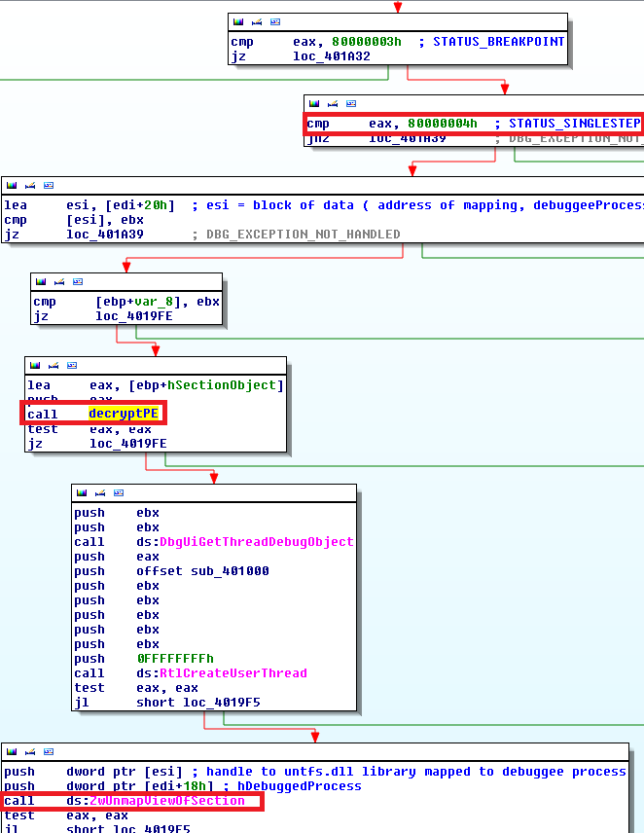Click node color icon on RtlCreateUserThread node

pyautogui.click(x=82, y=493)
